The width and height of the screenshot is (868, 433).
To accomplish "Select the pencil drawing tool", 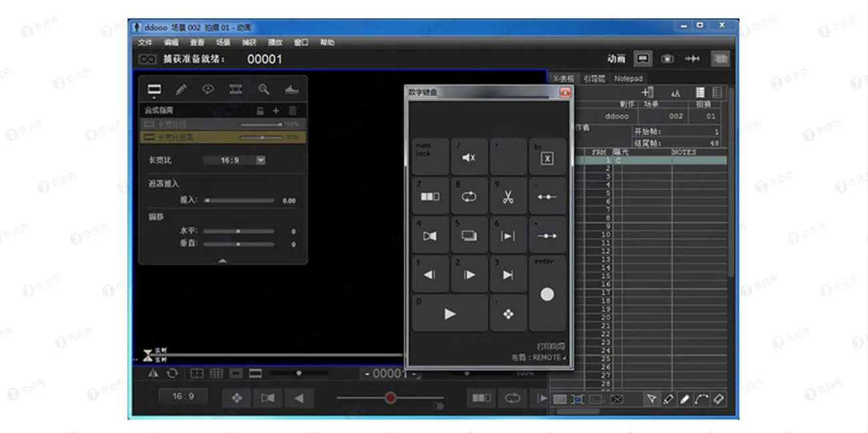I will pos(180,89).
